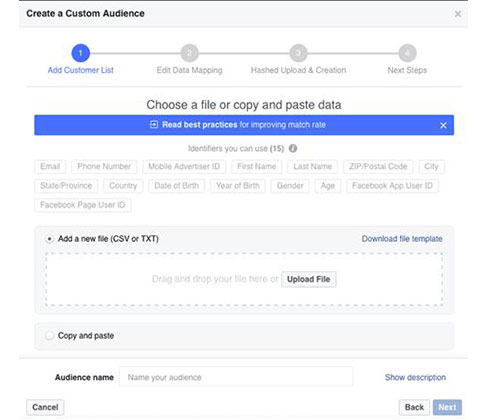Open Read best practices link
487x420 pixels.
(200, 125)
